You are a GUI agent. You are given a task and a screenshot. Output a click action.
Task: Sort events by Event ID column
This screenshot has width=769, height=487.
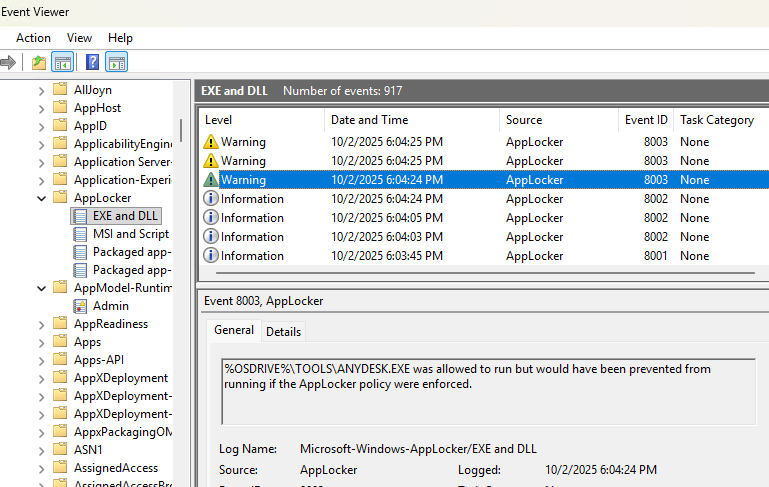tap(646, 120)
